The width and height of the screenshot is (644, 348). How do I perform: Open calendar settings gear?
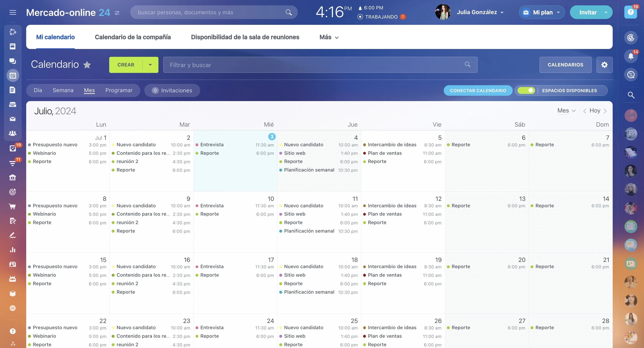click(604, 65)
